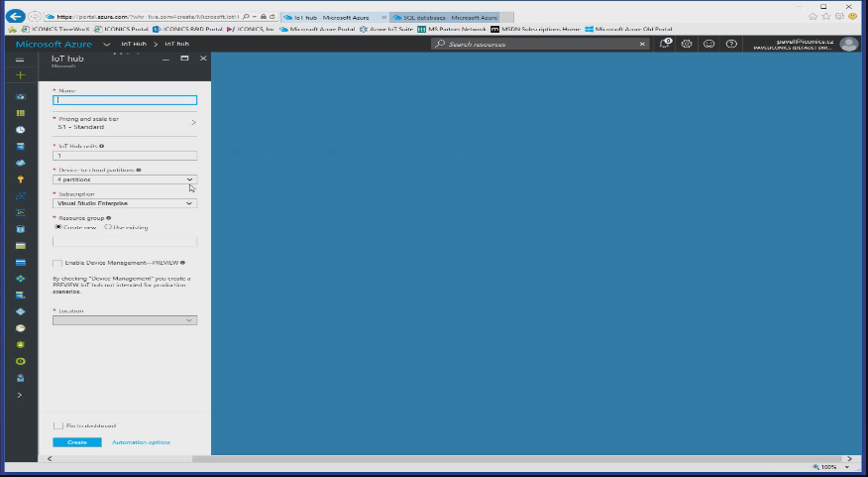Open the notifications bell icon
Screen dimensions: 868x477
665,44
